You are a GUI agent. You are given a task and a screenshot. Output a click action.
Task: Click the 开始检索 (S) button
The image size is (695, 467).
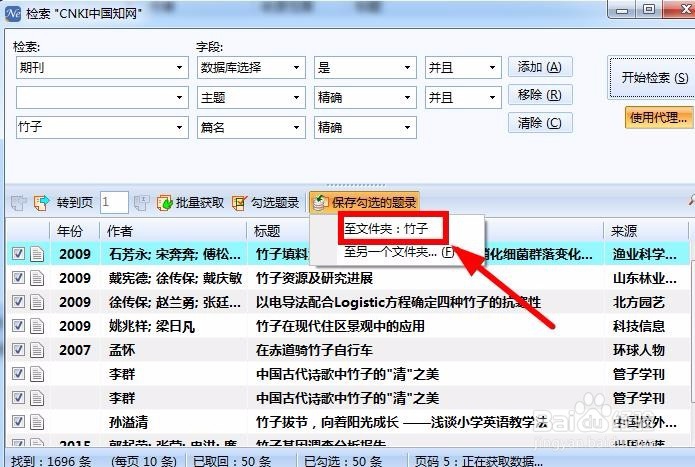[x=653, y=78]
